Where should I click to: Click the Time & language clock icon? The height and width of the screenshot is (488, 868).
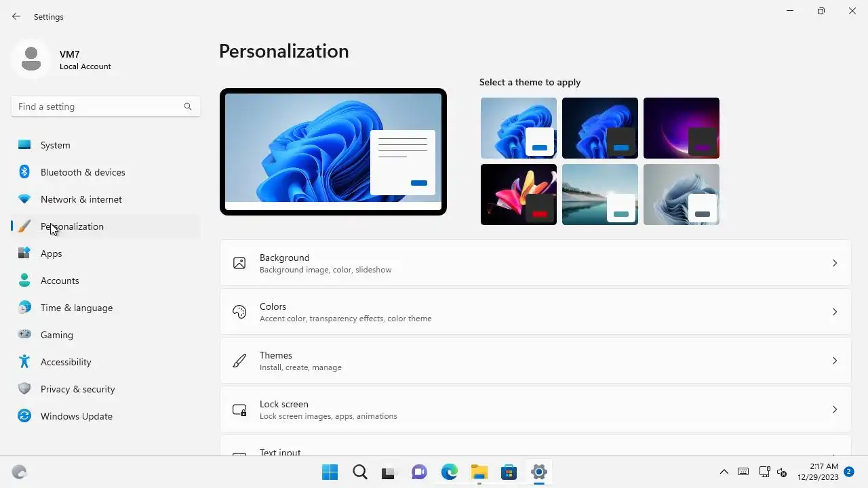(x=24, y=308)
